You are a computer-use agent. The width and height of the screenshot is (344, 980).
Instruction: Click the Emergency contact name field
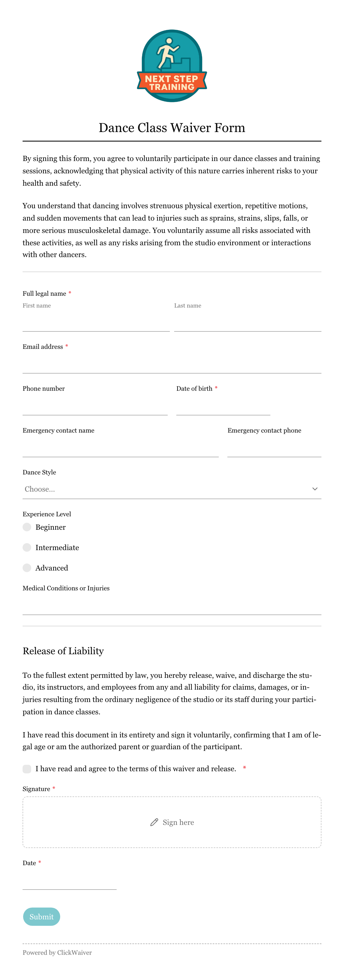click(120, 447)
